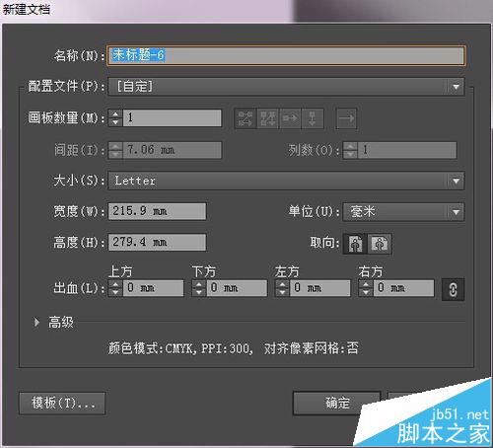Click the 模板(T)... templates button
The width and height of the screenshot is (493, 448).
tap(62, 404)
